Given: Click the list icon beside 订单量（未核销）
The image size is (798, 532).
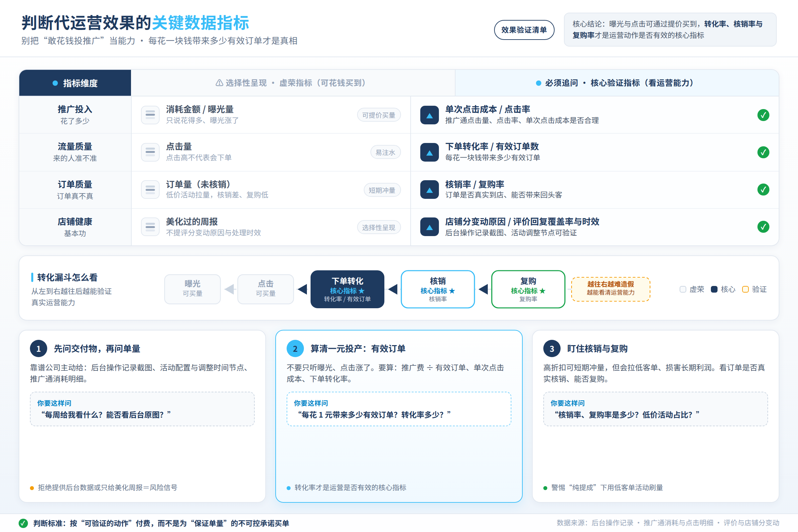Looking at the screenshot, I should 150,190.
